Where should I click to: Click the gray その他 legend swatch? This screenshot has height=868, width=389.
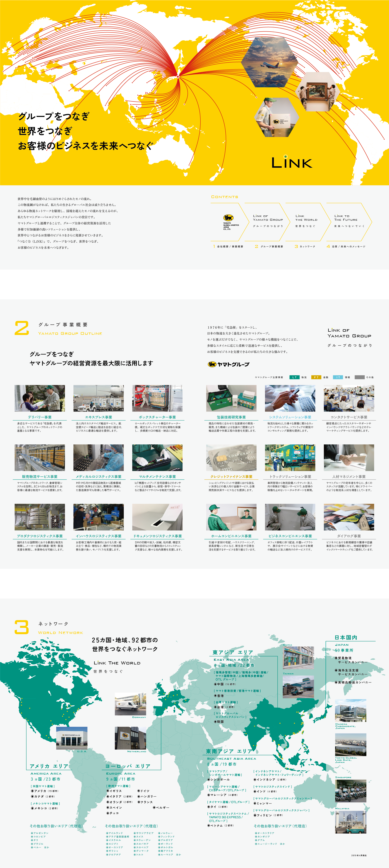(x=360, y=377)
